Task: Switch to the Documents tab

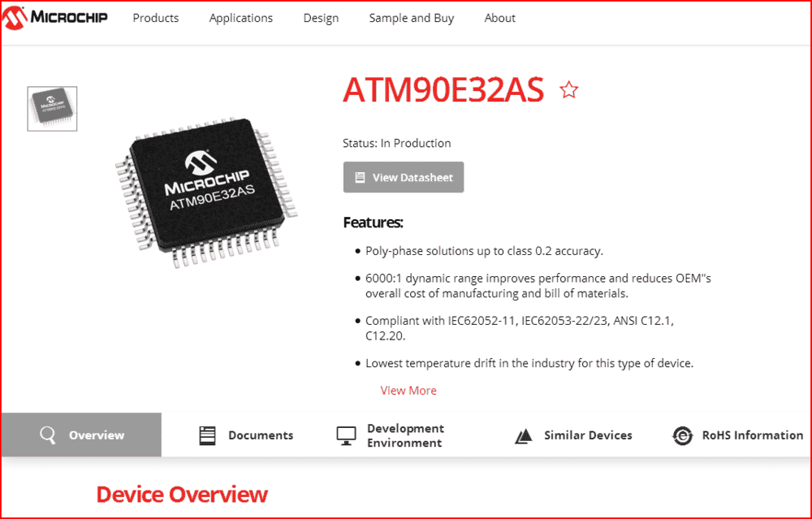Action: tap(246, 435)
